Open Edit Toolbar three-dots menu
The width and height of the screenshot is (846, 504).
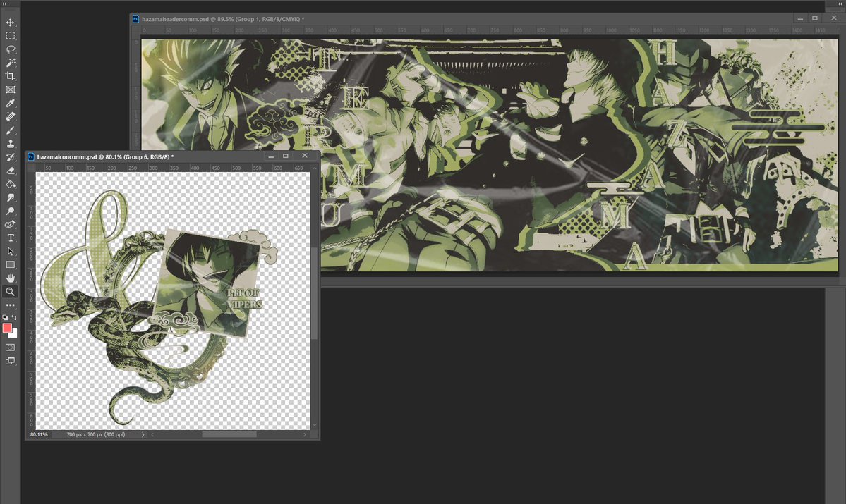click(11, 305)
